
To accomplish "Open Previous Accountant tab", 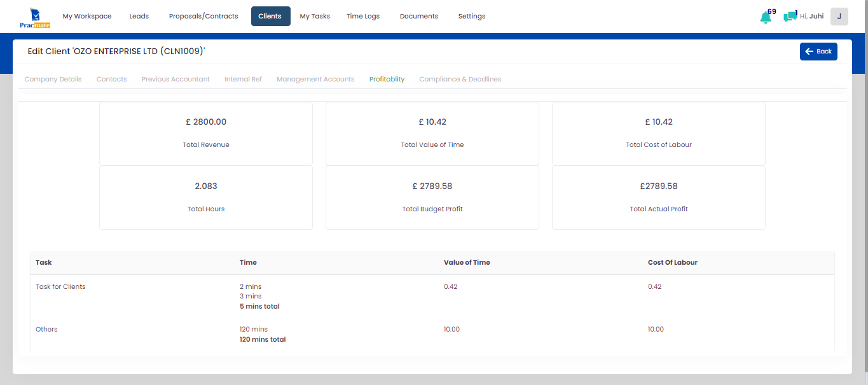I will [x=176, y=80].
